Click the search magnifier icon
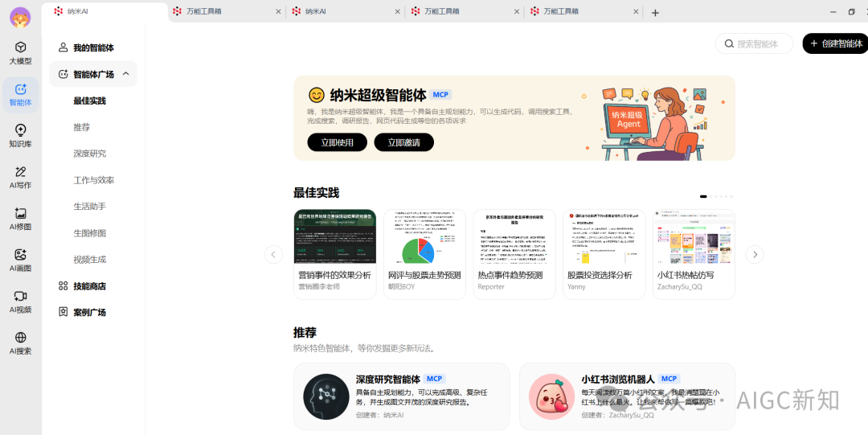Viewport: 868px width, 435px height. [x=729, y=43]
